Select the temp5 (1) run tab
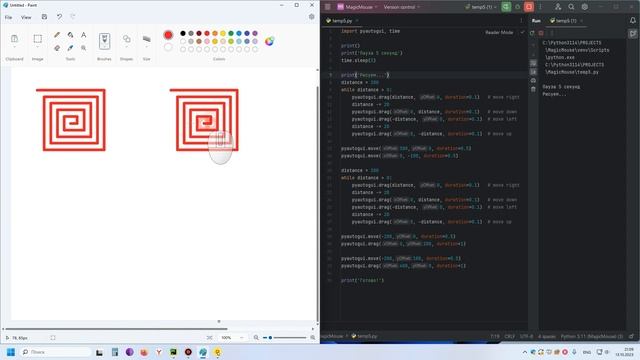The width and height of the screenshot is (640, 360). [x=566, y=20]
